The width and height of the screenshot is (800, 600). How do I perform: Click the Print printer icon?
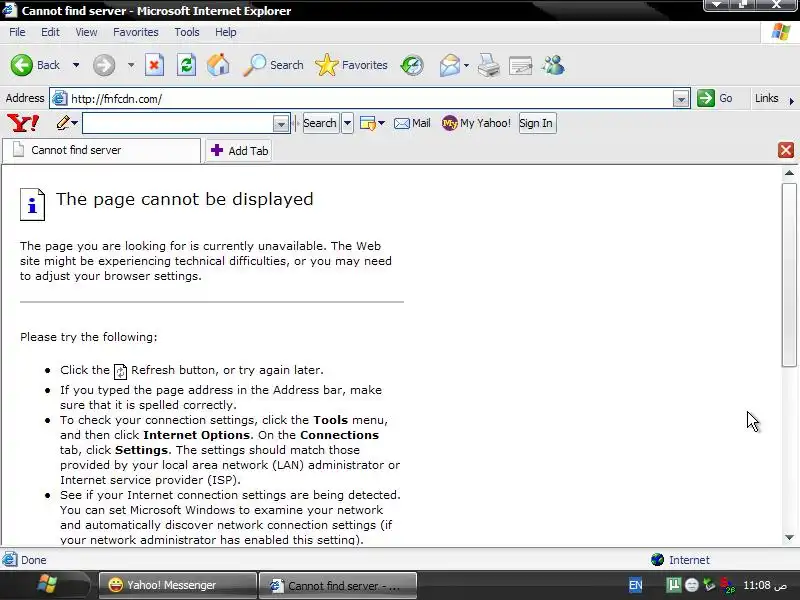pyautogui.click(x=488, y=65)
